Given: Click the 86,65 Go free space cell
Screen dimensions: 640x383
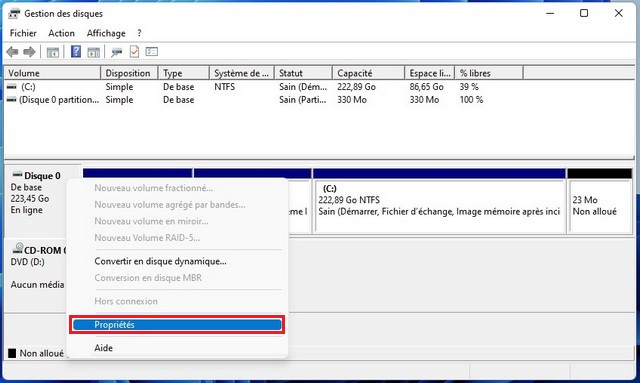Looking at the screenshot, I should point(427,87).
